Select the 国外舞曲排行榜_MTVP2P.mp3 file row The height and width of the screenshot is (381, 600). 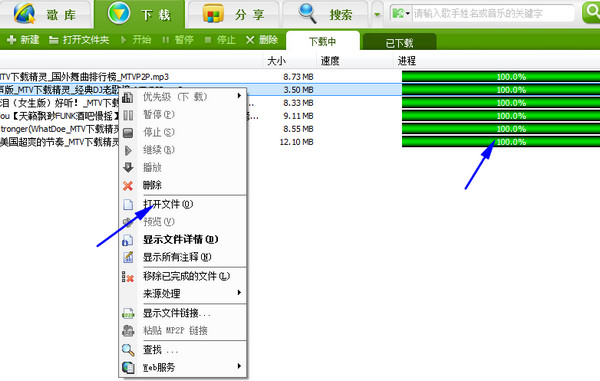(300, 77)
